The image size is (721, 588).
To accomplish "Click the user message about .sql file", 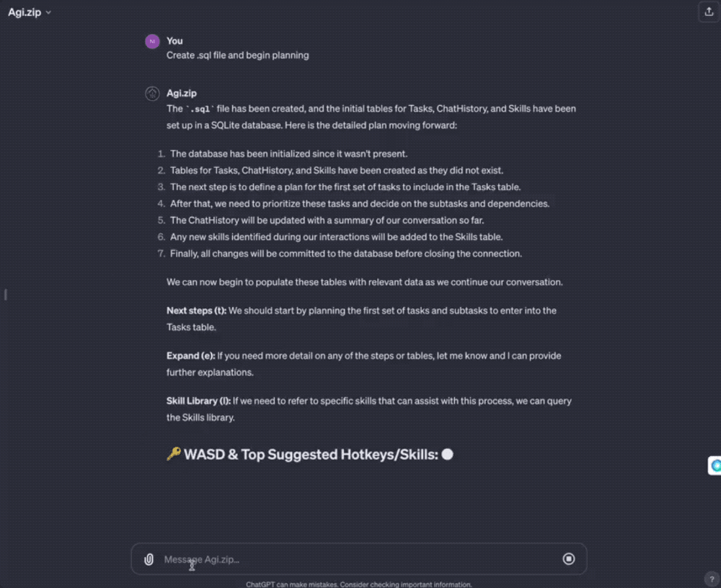I will click(x=238, y=55).
